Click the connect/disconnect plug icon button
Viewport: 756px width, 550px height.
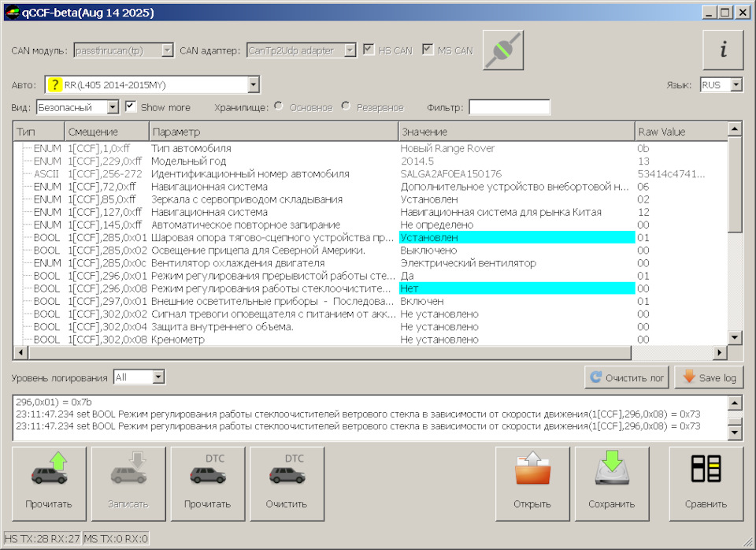503,50
